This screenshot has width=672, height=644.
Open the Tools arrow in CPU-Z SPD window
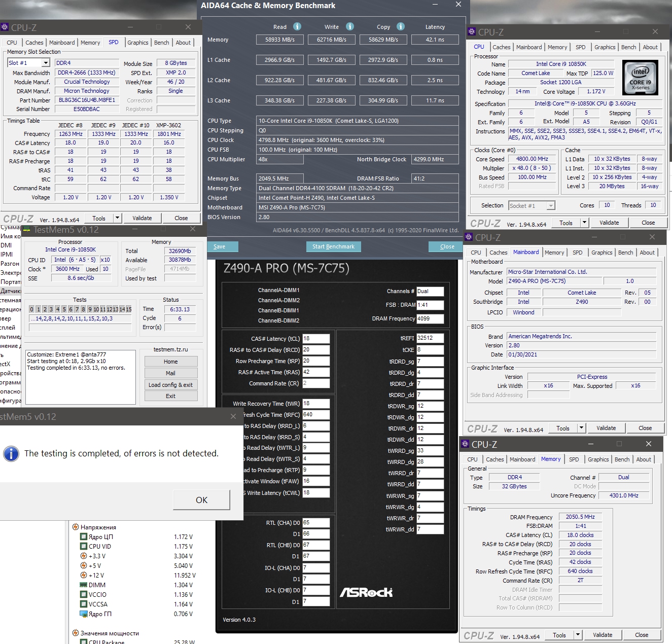pyautogui.click(x=117, y=218)
